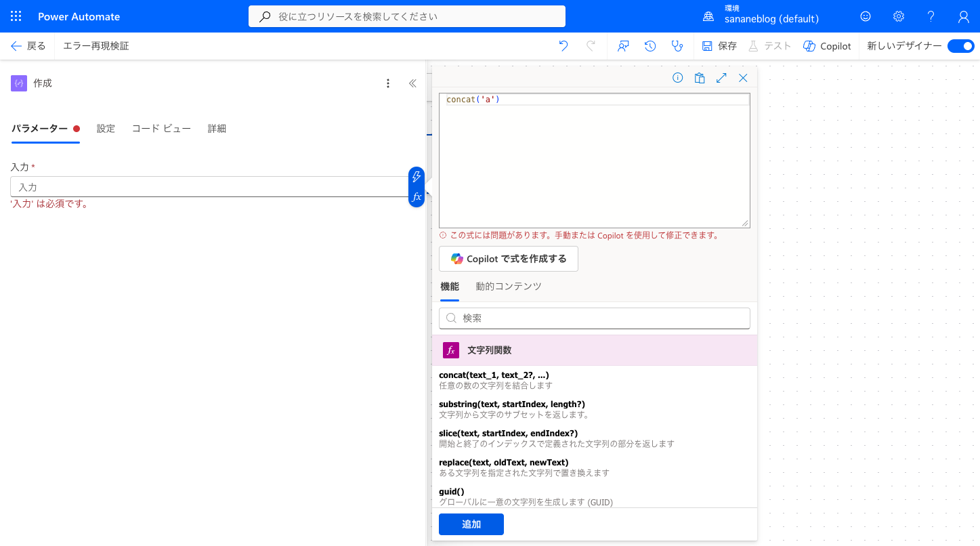Image resolution: width=980 pixels, height=546 pixels.
Task: Collapse the 作成 parameters panel
Action: pyautogui.click(x=412, y=83)
